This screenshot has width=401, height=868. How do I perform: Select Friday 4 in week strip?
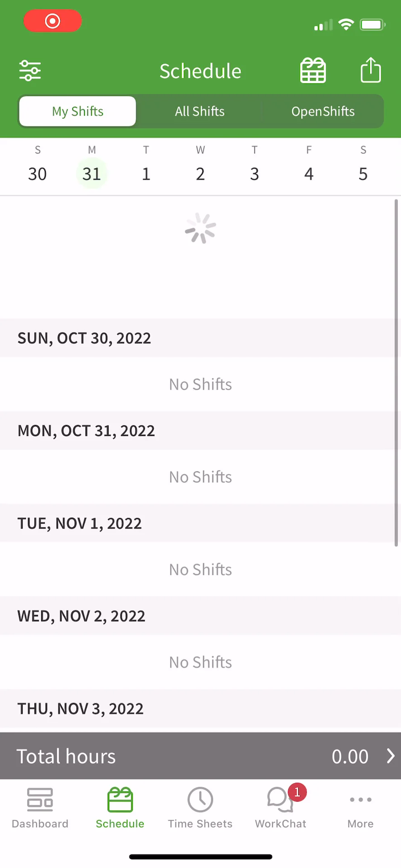tap(309, 174)
